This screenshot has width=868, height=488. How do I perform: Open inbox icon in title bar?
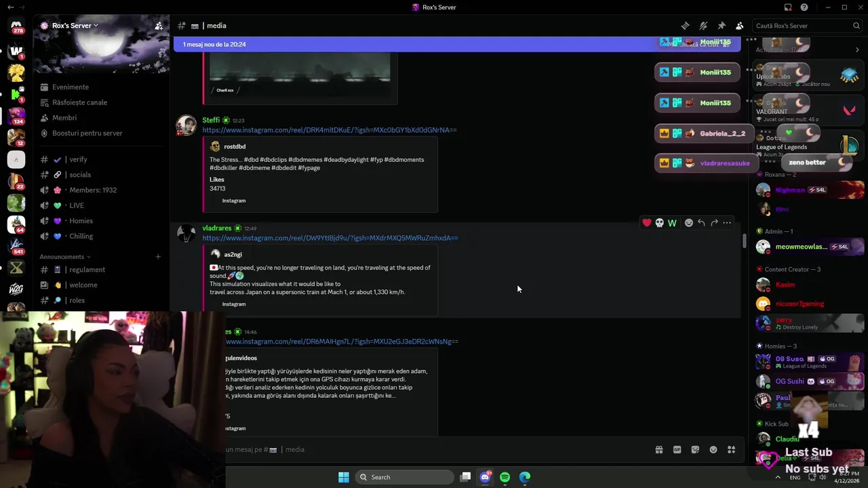pos(788,7)
